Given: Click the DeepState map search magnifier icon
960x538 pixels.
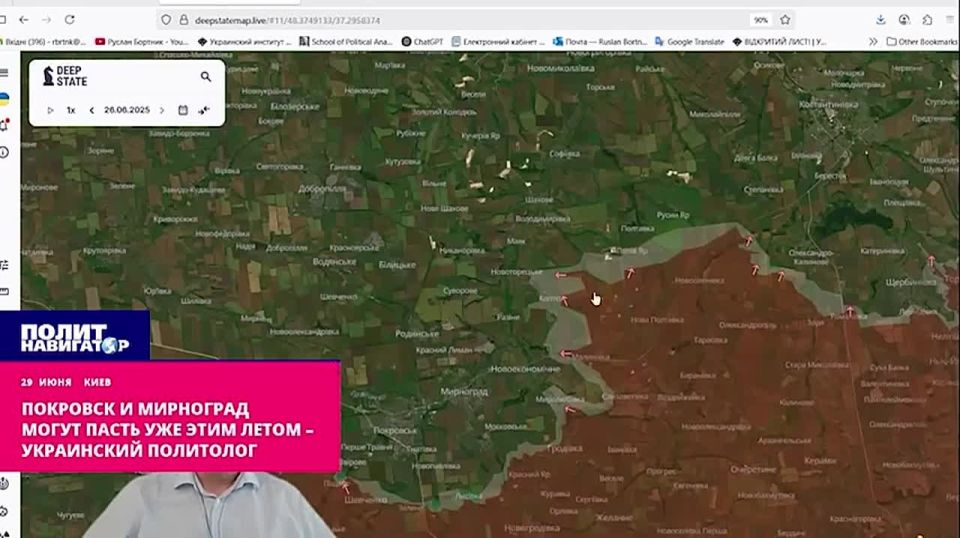Looking at the screenshot, I should click(x=206, y=77).
